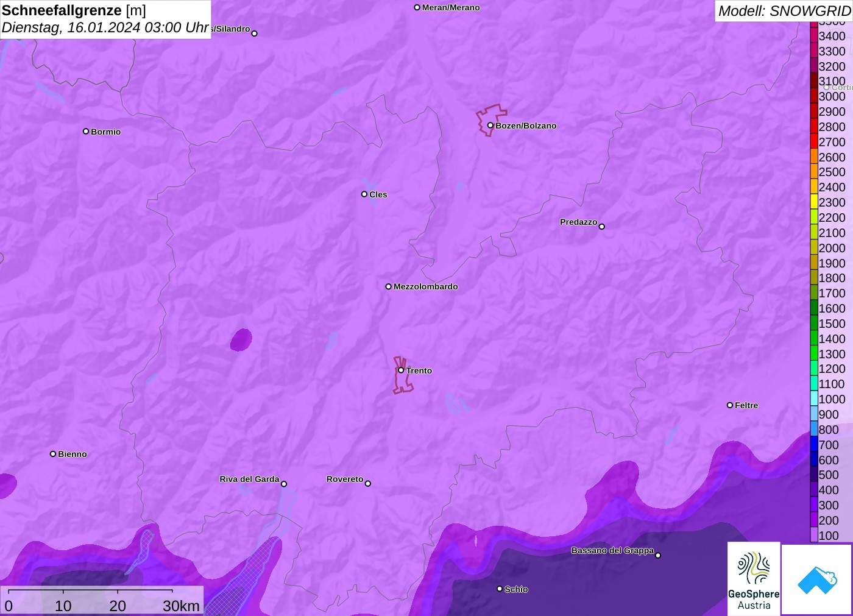Select the Riva del Garda marker
853x616 pixels.
pyautogui.click(x=284, y=484)
